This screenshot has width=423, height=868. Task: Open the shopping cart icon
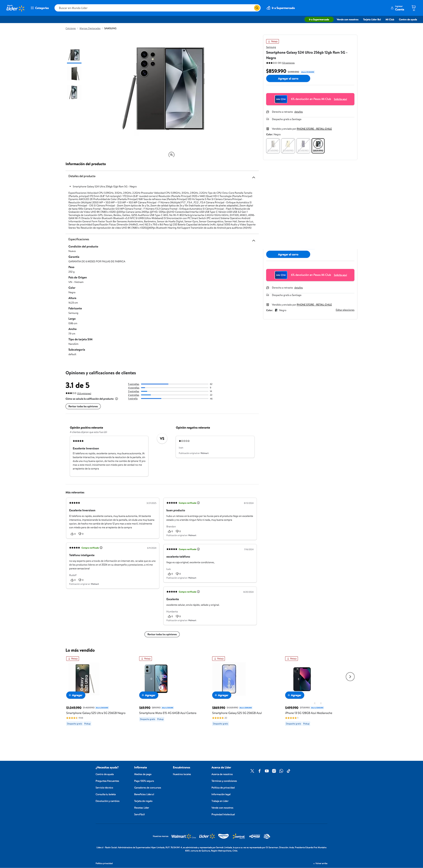pos(414,8)
